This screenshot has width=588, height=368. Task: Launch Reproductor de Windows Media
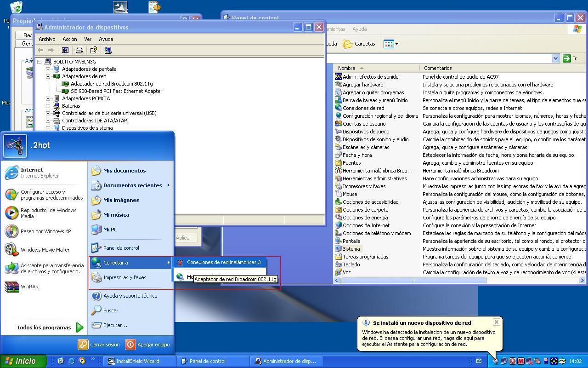44,213
